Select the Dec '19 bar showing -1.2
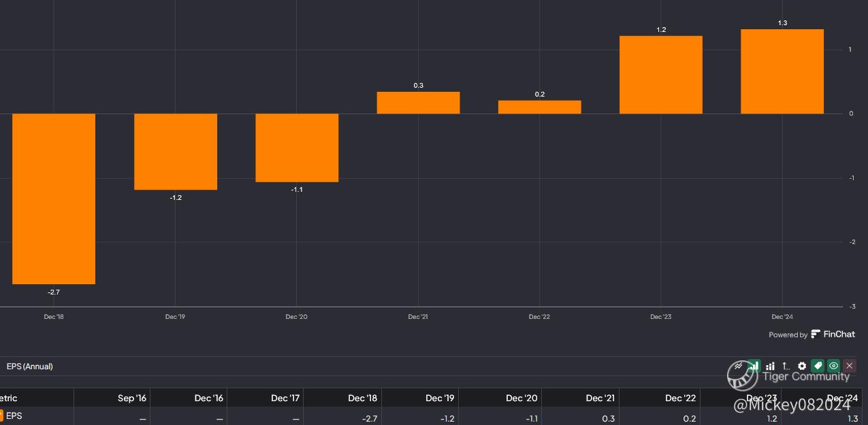The image size is (868, 425). (176, 152)
